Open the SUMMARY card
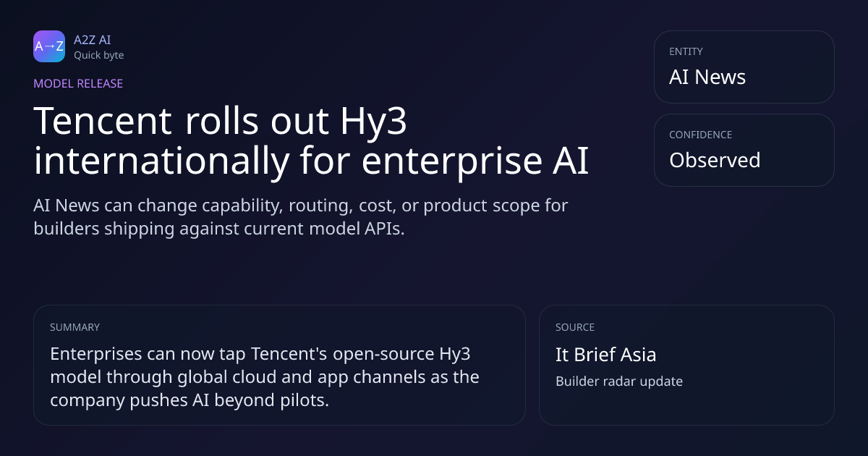 point(279,365)
